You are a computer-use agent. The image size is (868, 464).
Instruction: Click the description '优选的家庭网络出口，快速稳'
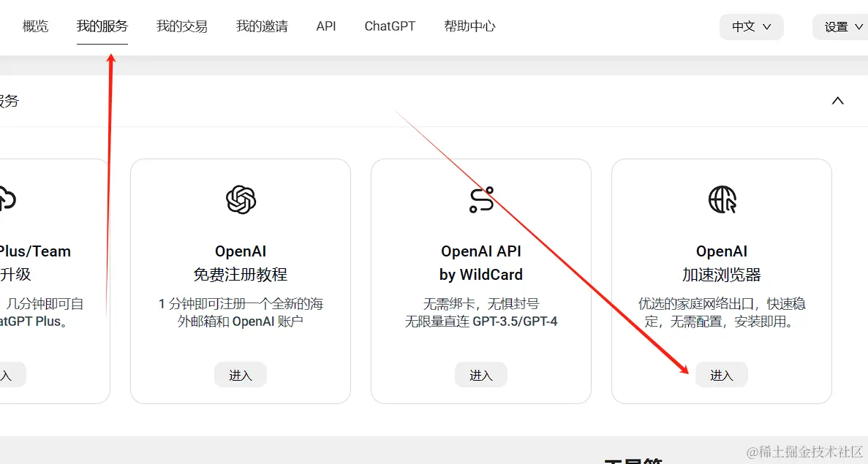tap(721, 304)
